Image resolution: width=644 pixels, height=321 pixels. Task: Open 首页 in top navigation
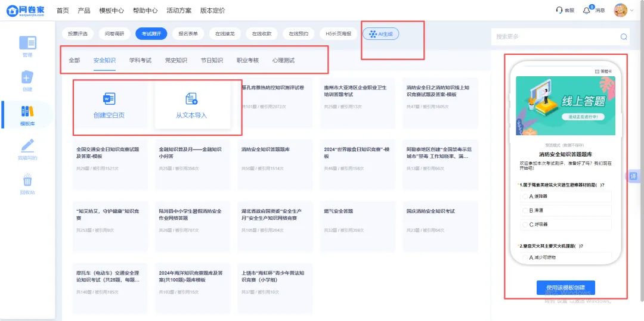[63, 11]
